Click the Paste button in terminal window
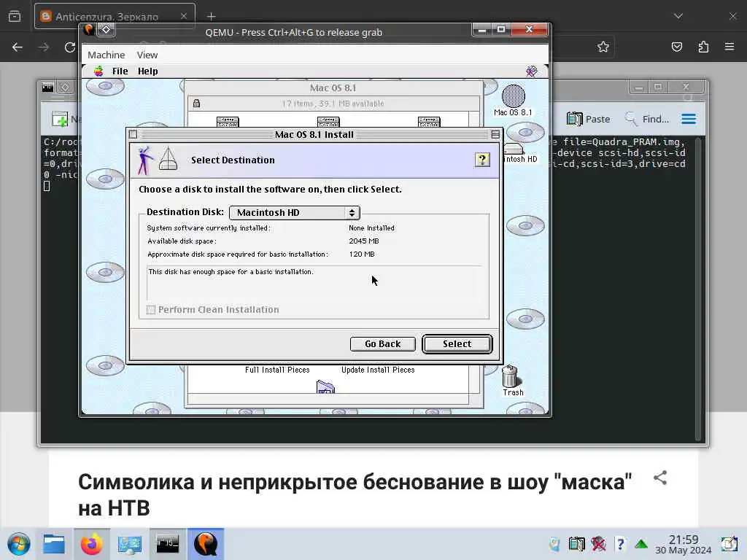 tap(589, 119)
